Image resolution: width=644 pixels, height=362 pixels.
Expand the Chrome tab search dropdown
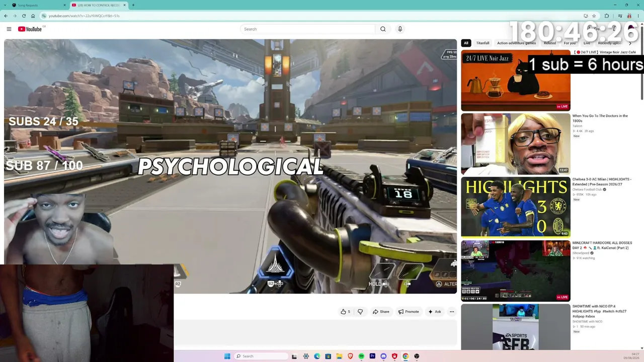pyautogui.click(x=5, y=5)
